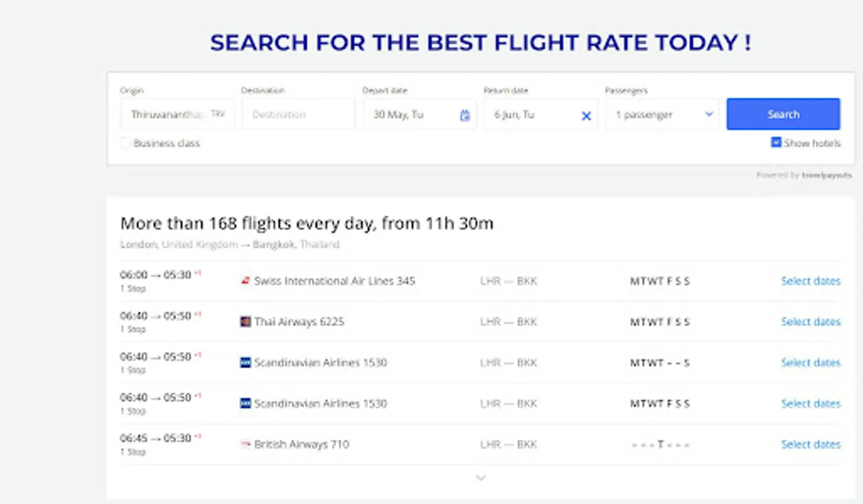Click the travelpayouts powered-by link

825,175
